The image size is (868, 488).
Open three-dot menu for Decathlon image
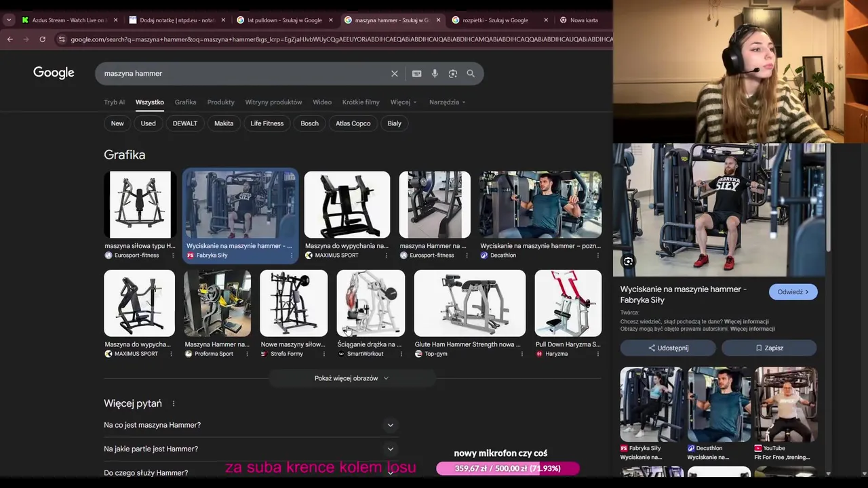click(598, 256)
